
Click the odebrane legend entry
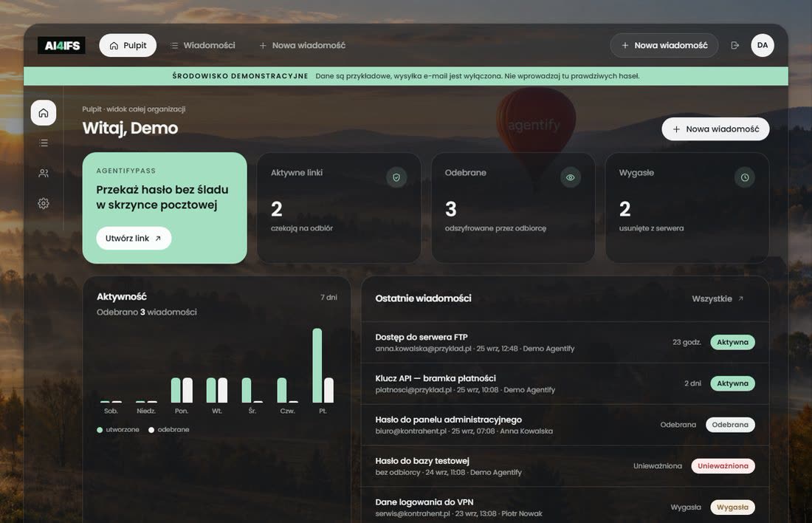coord(169,430)
